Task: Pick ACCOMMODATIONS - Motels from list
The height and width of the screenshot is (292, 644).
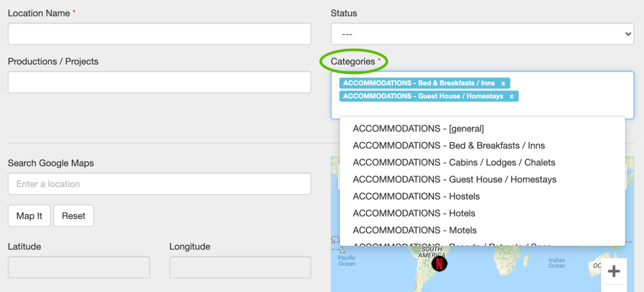Action: click(x=414, y=230)
